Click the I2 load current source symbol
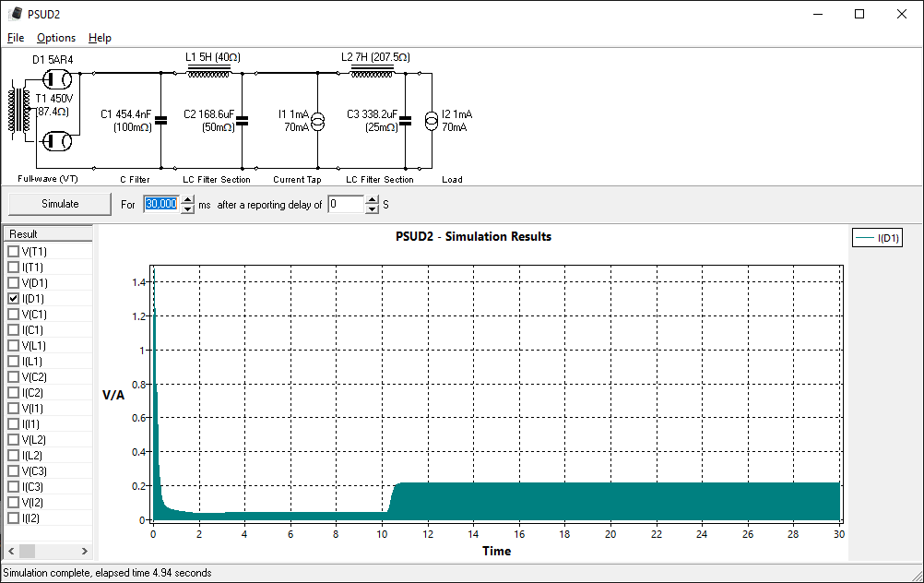Image resolution: width=924 pixels, height=583 pixels. coord(432,121)
